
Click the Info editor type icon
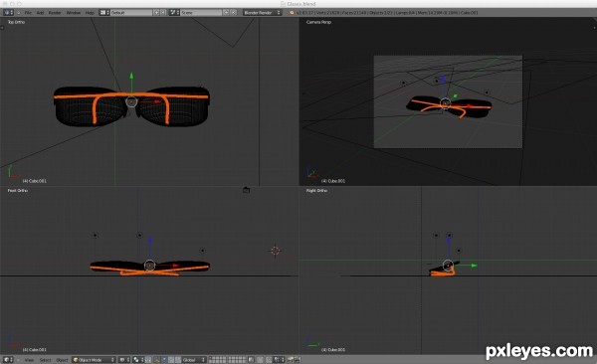[8, 13]
